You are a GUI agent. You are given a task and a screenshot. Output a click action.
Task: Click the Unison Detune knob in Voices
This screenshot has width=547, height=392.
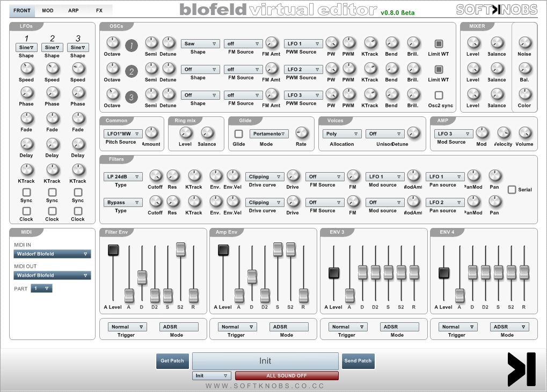click(413, 133)
